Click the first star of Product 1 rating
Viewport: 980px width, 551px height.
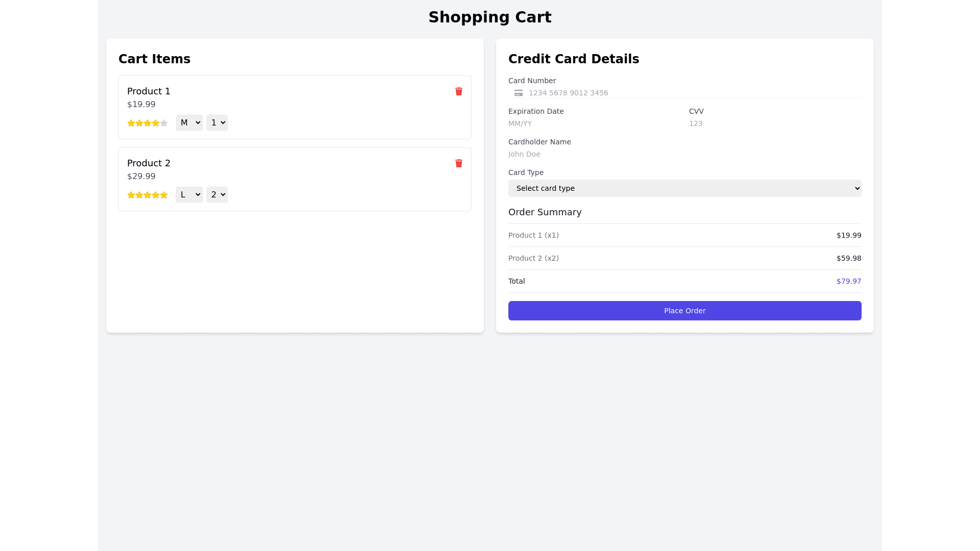[131, 123]
